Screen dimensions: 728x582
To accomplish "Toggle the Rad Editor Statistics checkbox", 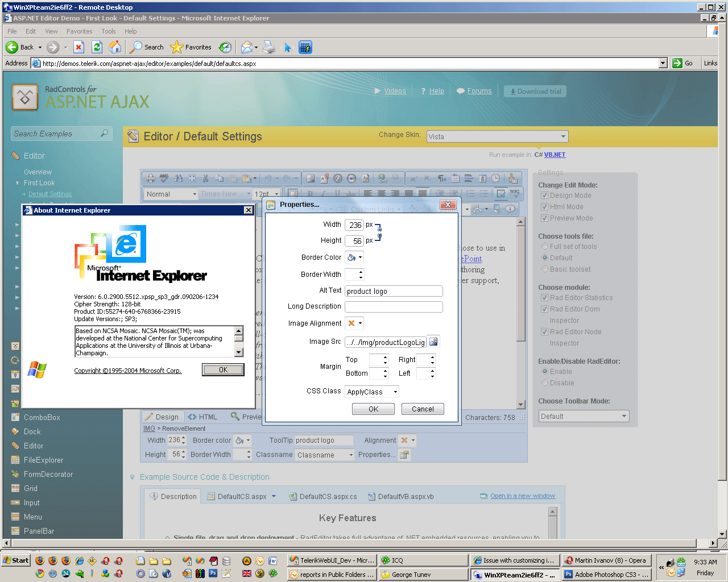I will tap(544, 298).
